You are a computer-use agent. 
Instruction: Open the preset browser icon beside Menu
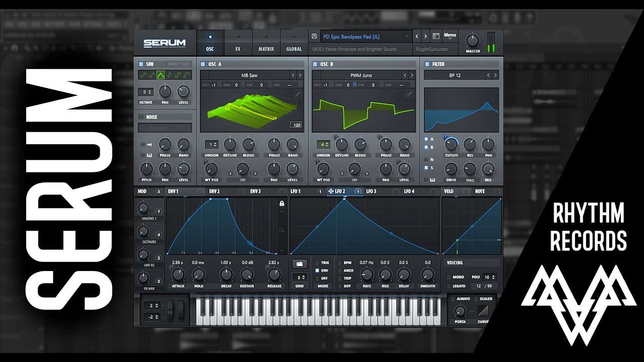(436, 37)
